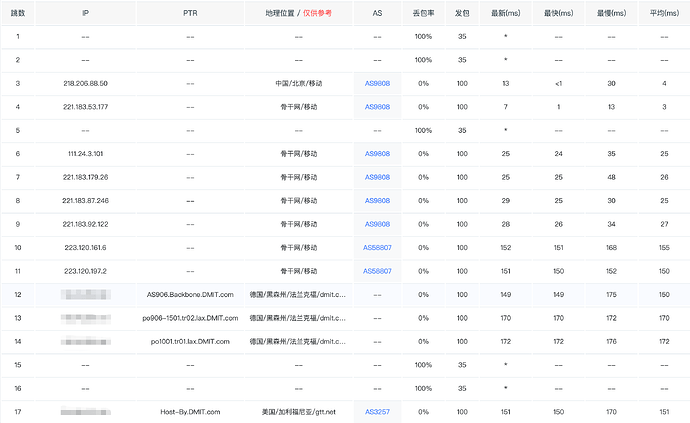Open AS9808 link beside IP 221.183.92.122

tap(377, 224)
